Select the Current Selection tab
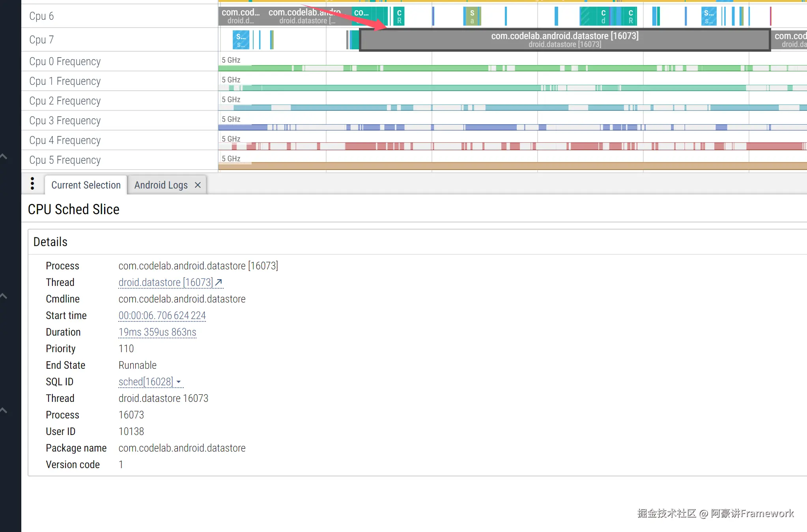The height and width of the screenshot is (532, 807). 86,185
